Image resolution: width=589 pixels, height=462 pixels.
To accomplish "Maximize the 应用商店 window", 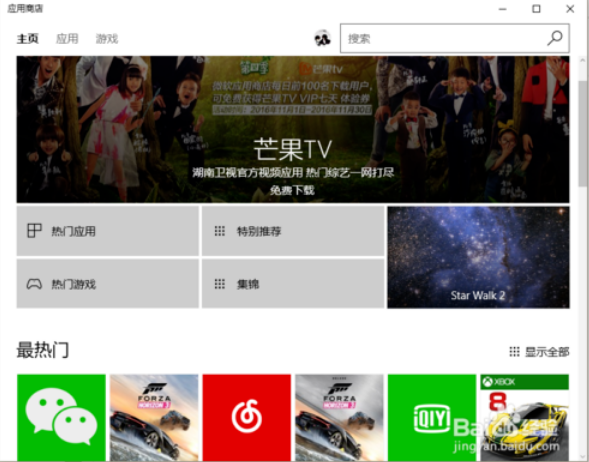I will (x=536, y=9).
